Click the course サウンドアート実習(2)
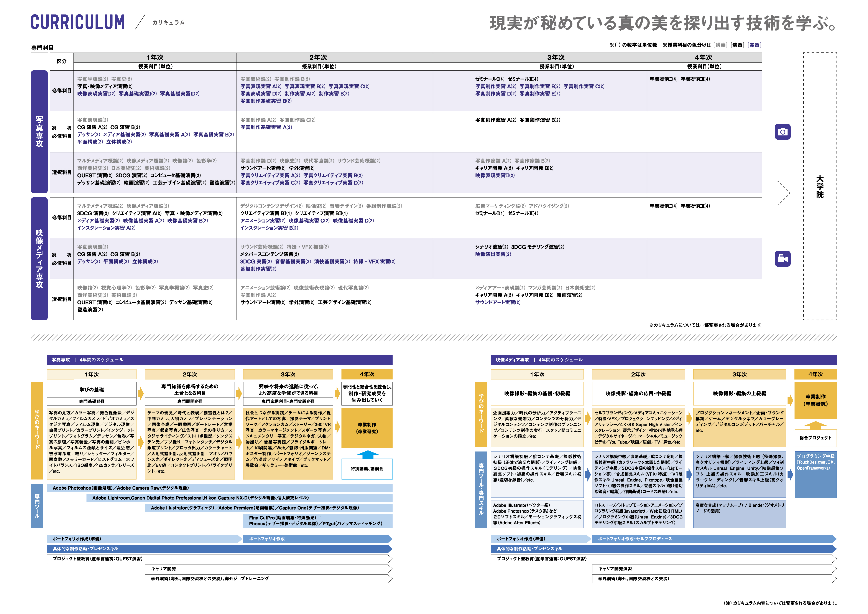This screenshot has height=614, width=868. 498,303
